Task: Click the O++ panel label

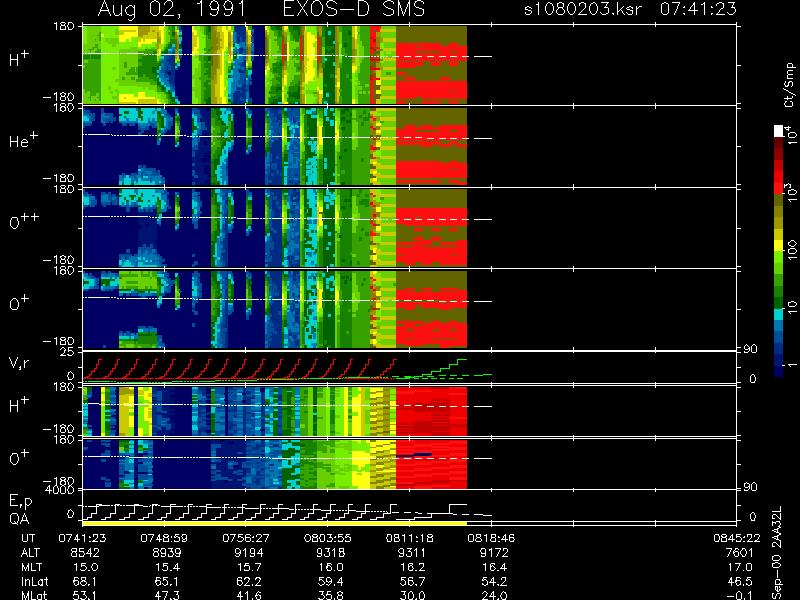Action: pyautogui.click(x=24, y=222)
